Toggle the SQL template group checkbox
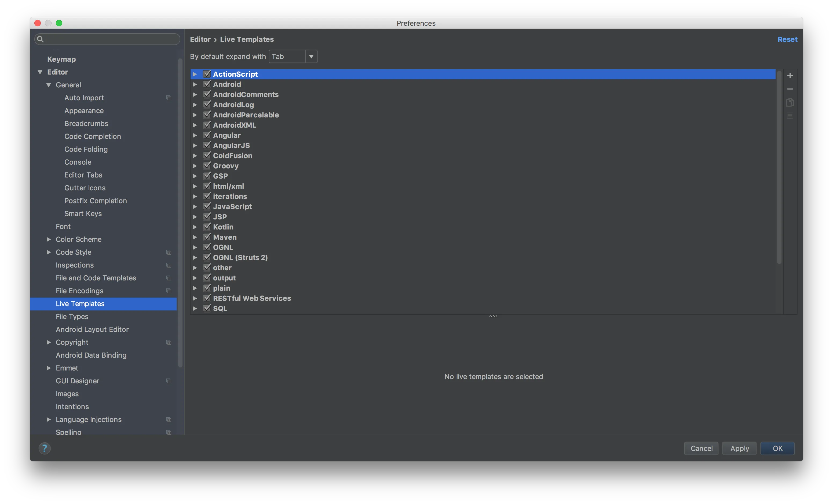 207,308
